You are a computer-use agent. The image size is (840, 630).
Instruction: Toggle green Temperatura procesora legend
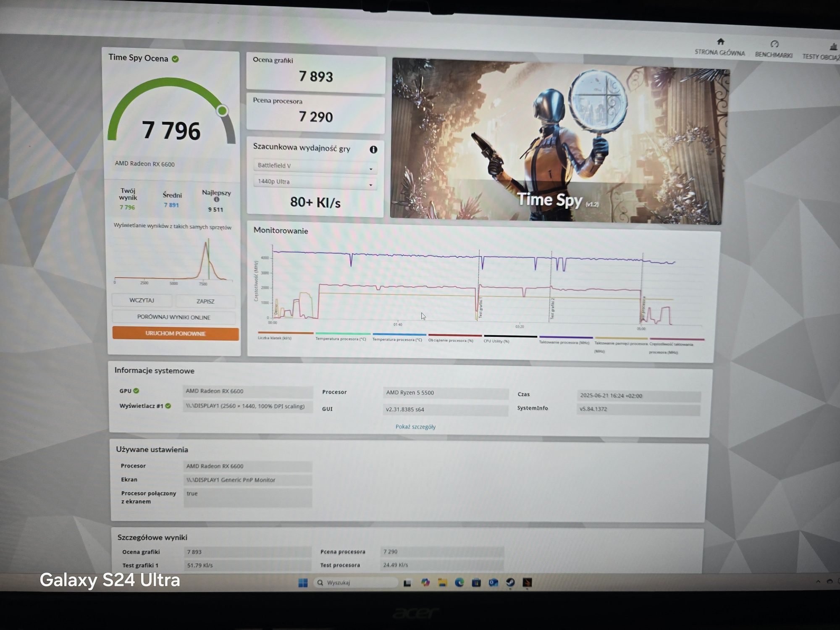point(342,336)
